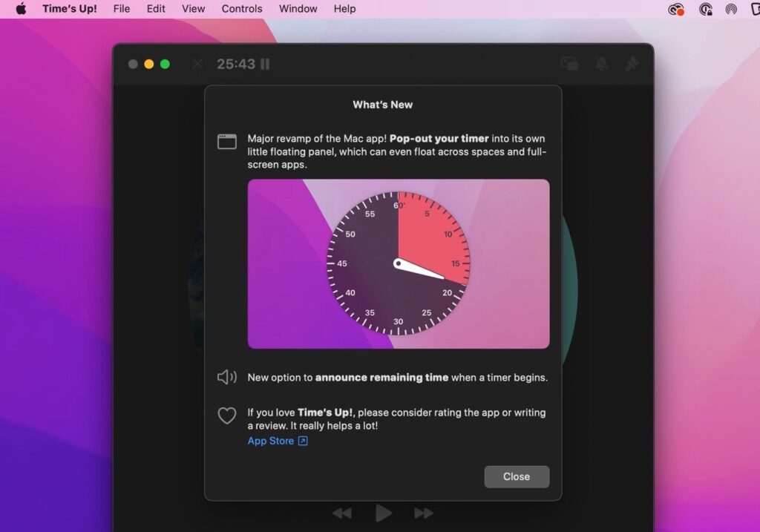Open the Edit menu
The width and height of the screenshot is (760, 532).
pos(155,9)
